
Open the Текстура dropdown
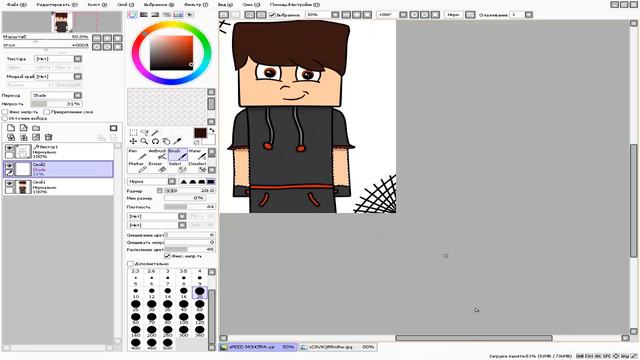[x=78, y=59]
